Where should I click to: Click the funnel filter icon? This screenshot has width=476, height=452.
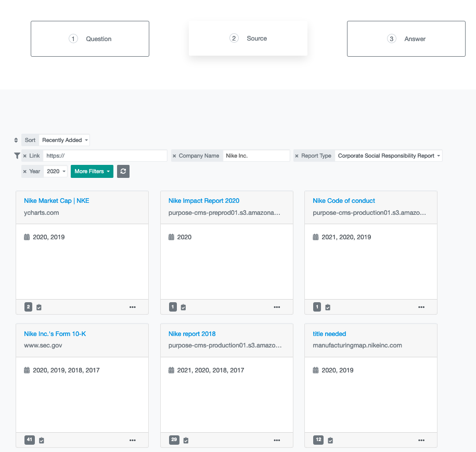[17, 156]
